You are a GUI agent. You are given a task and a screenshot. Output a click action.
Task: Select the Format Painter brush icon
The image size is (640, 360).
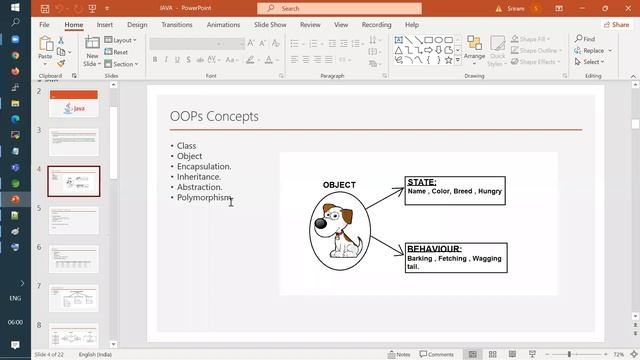pyautogui.click(x=61, y=63)
